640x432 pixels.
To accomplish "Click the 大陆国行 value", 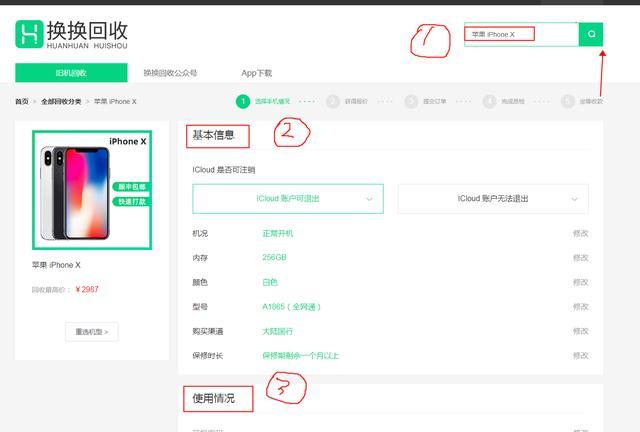I will (278, 331).
